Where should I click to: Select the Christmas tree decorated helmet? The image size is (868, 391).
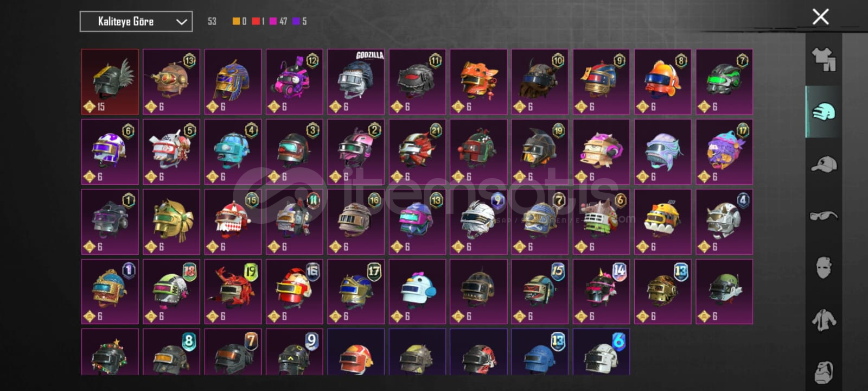110,352
